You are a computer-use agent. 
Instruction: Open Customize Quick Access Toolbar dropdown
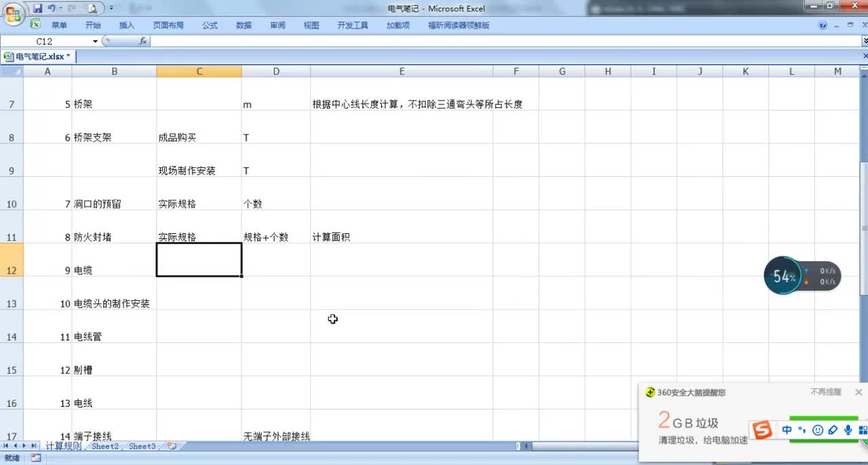111,9
